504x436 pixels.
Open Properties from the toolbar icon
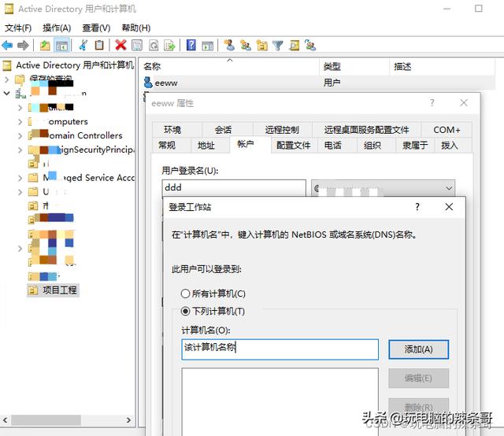click(137, 46)
